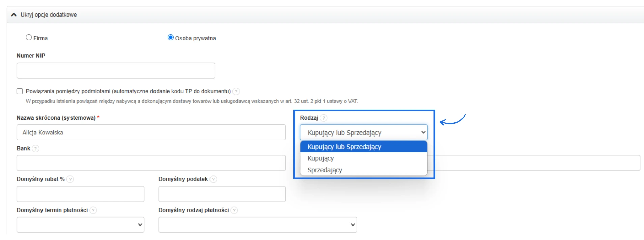
Task: Select the Osoba prywatna radio button
Action: [171, 38]
